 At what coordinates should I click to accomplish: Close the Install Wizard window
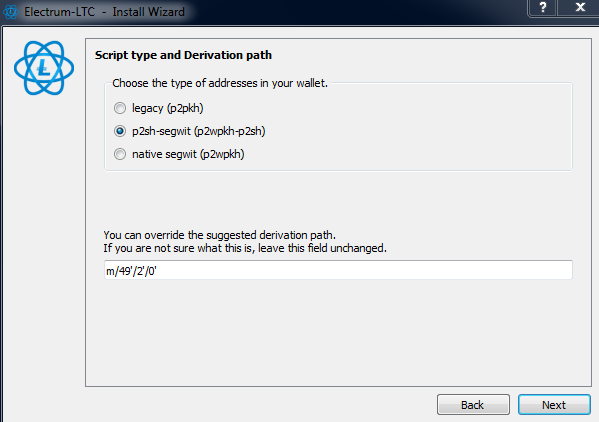(580, 8)
